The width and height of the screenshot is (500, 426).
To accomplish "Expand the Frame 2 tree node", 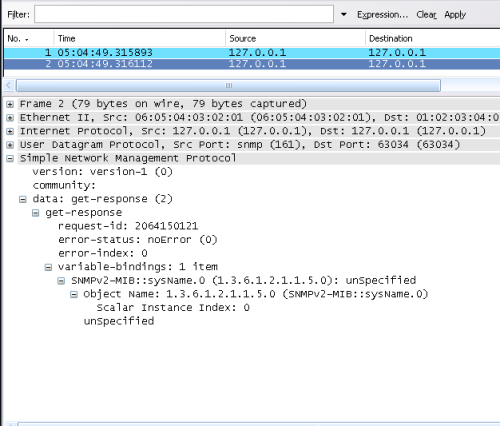I will pyautogui.click(x=10, y=104).
